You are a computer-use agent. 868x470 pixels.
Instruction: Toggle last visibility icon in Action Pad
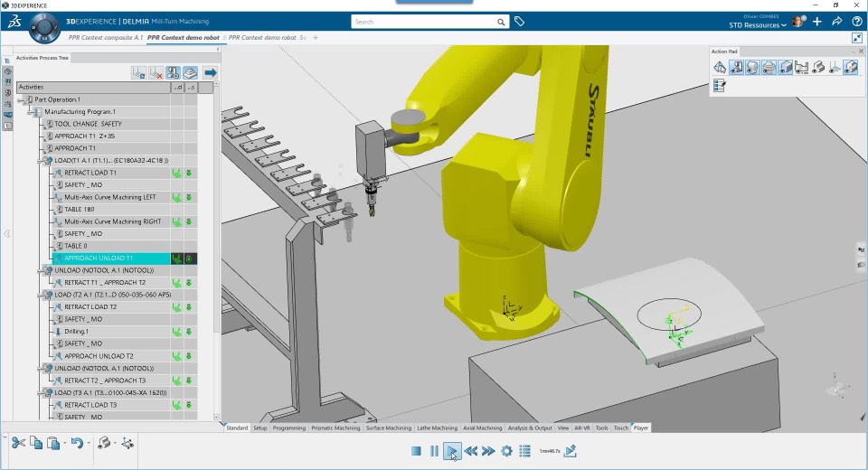pyautogui.click(x=851, y=68)
